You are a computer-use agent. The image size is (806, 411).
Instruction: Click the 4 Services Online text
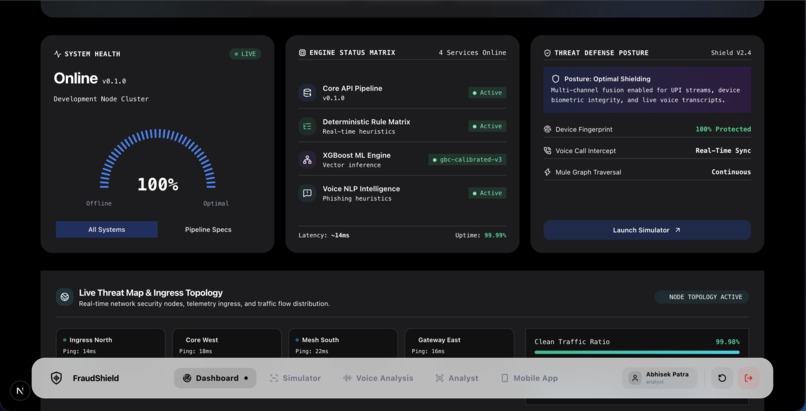click(472, 52)
